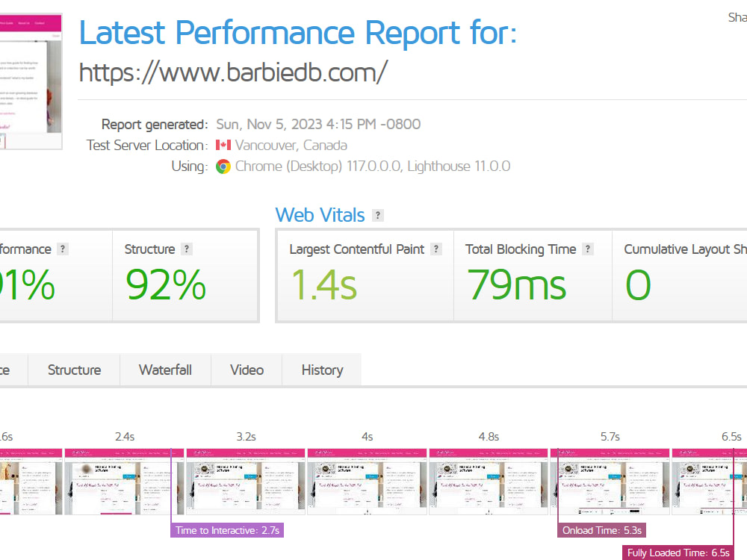Open the site screenshot thumbnail
Screen dimensions: 747x560
[31, 81]
